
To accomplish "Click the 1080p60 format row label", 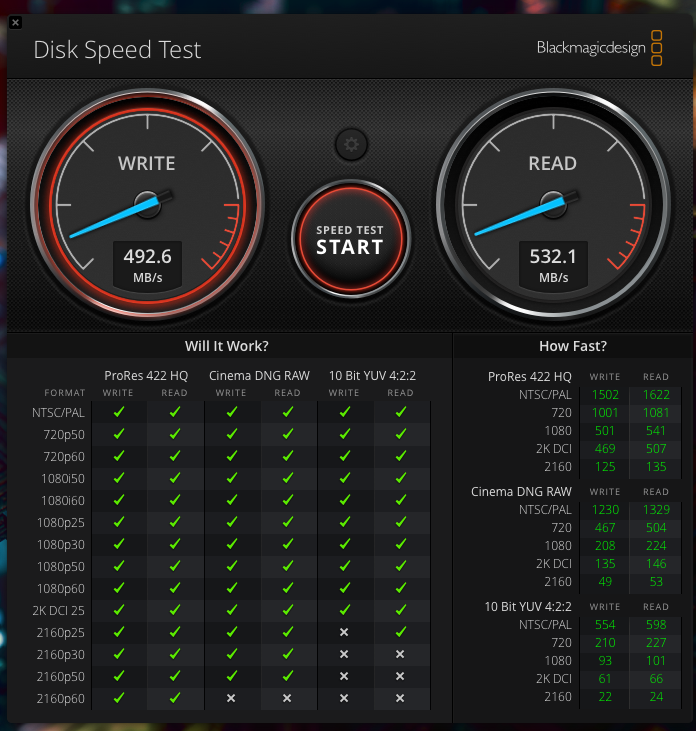I will click(x=61, y=588).
